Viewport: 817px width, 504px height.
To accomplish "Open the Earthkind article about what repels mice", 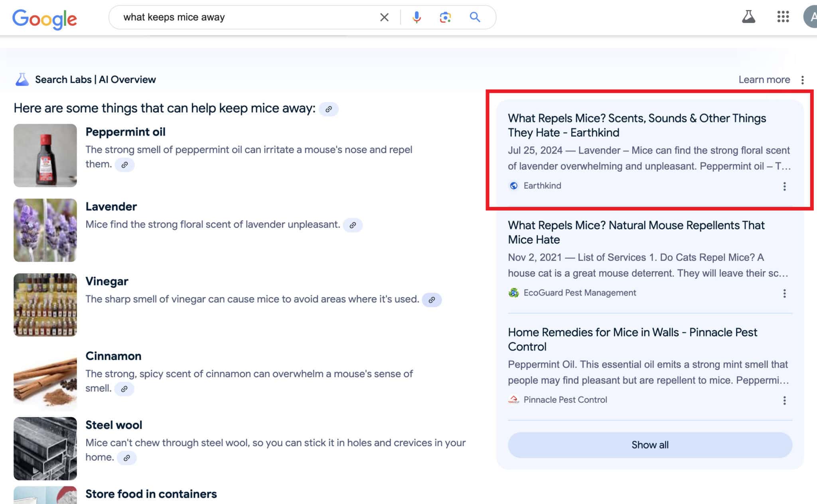I will 637,125.
